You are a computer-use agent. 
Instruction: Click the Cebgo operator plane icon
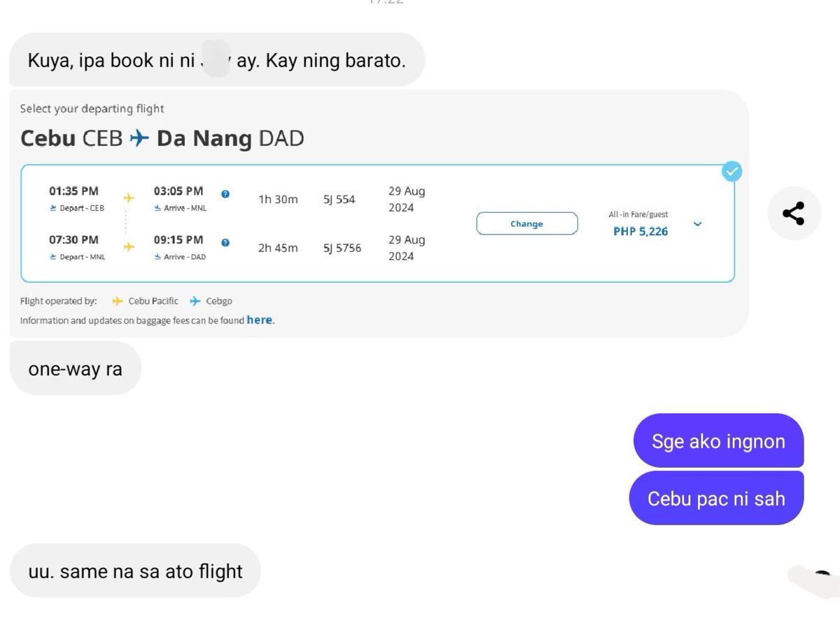[x=195, y=301]
